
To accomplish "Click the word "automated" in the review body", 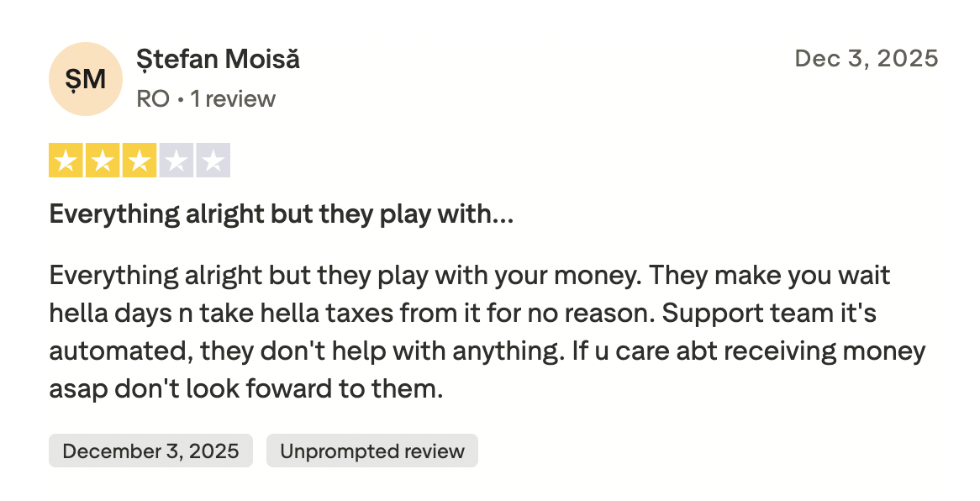I will point(120,351).
